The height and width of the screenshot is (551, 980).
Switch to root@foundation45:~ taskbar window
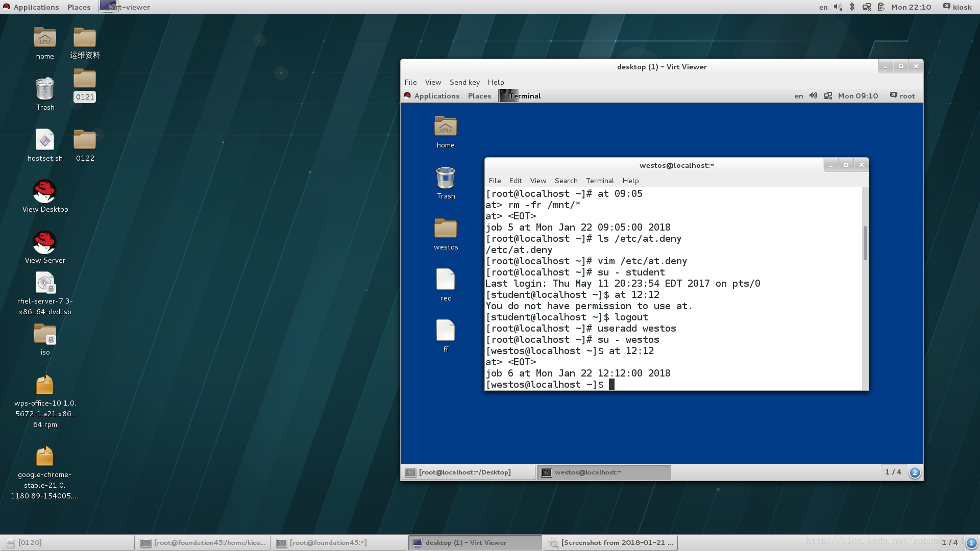[339, 543]
